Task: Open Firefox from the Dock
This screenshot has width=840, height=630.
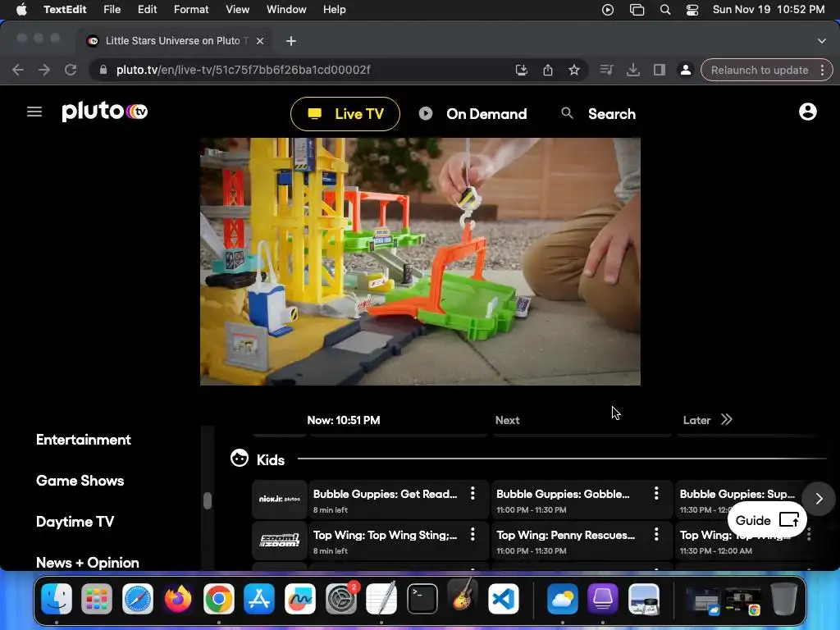Action: coord(178,598)
